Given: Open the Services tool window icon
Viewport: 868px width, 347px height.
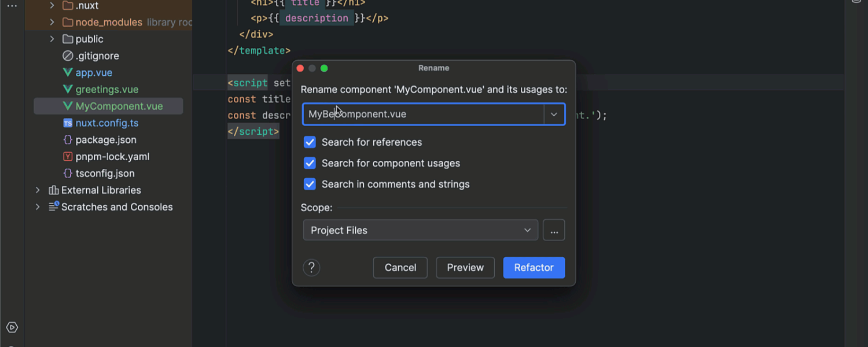Looking at the screenshot, I should [12, 327].
